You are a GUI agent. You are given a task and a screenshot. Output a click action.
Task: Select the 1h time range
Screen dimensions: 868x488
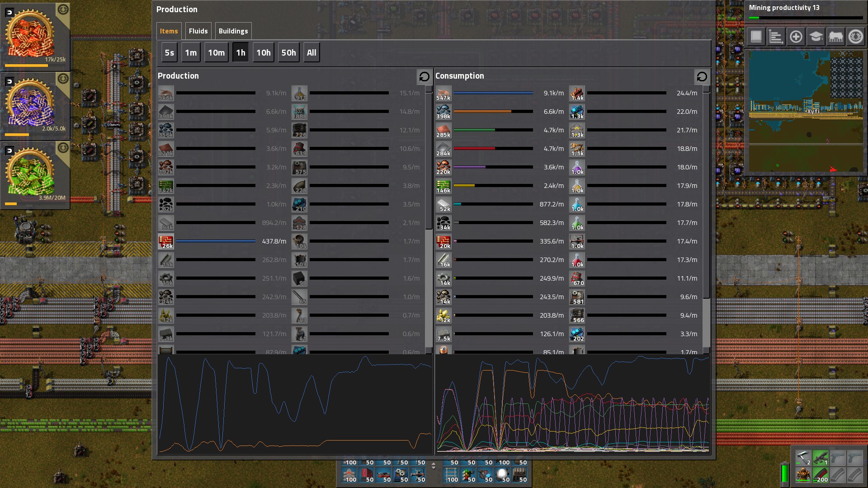click(241, 52)
